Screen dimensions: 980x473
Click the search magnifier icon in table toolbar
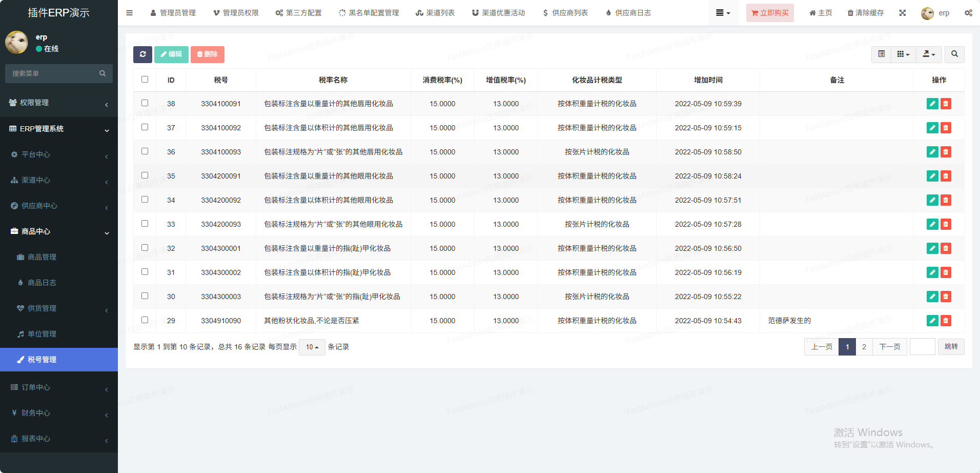point(954,54)
